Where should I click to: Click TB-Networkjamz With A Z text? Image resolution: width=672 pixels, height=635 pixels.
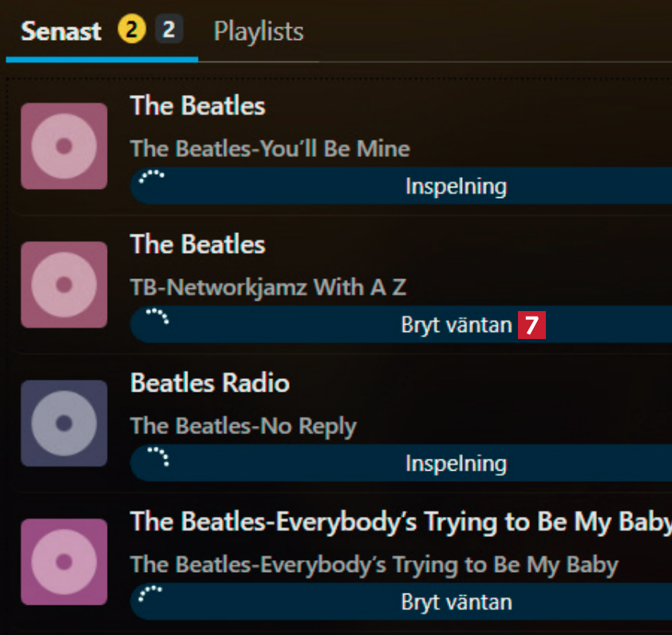coord(268,287)
